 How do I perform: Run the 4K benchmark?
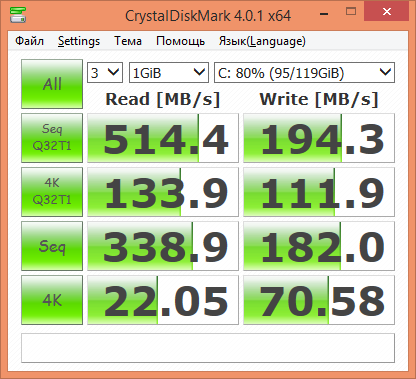(x=52, y=300)
